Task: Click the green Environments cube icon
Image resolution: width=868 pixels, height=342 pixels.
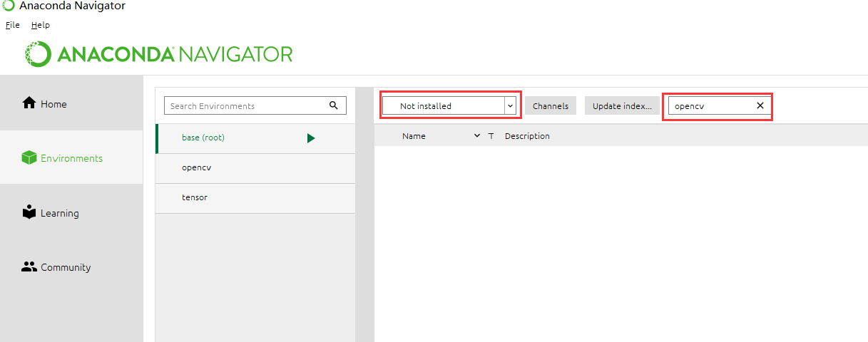Action: click(29, 158)
